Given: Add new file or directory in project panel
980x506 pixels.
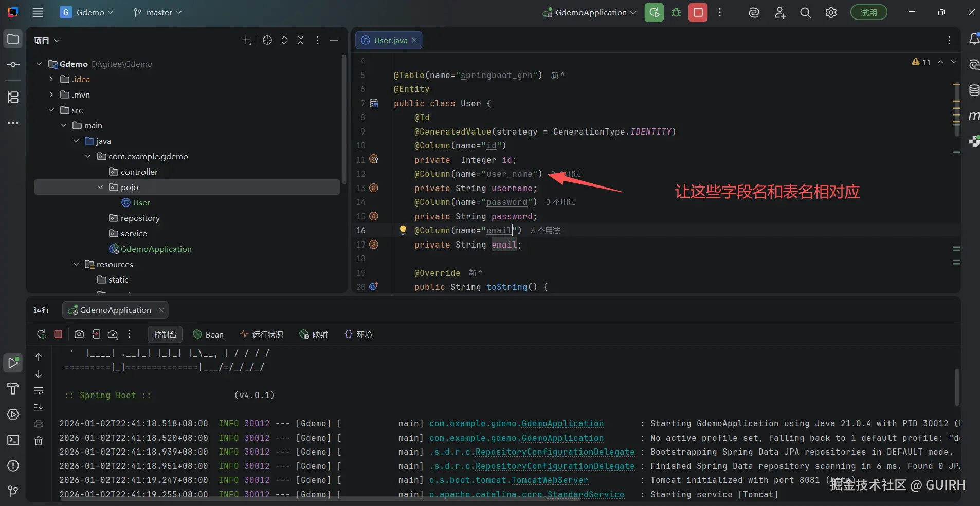Looking at the screenshot, I should coord(246,40).
